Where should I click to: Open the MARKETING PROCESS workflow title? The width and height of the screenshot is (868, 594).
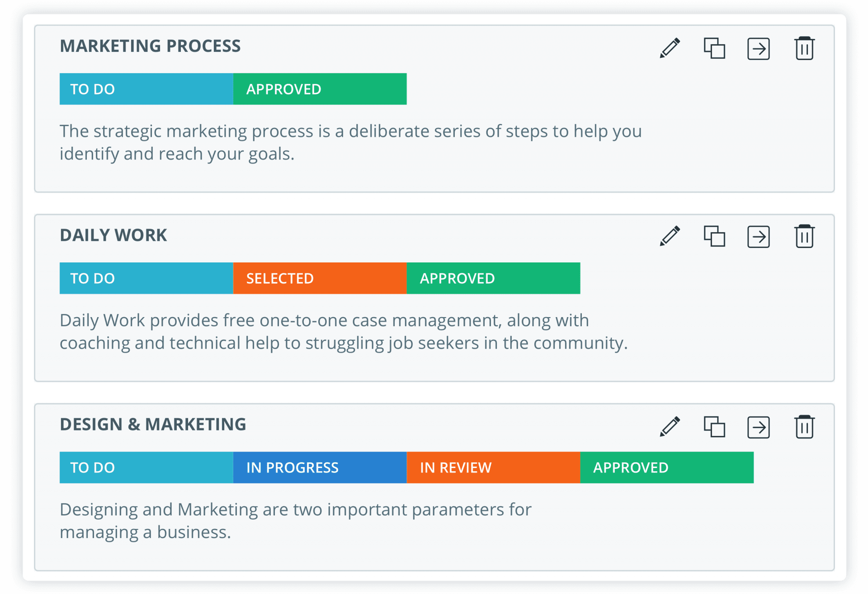[150, 46]
